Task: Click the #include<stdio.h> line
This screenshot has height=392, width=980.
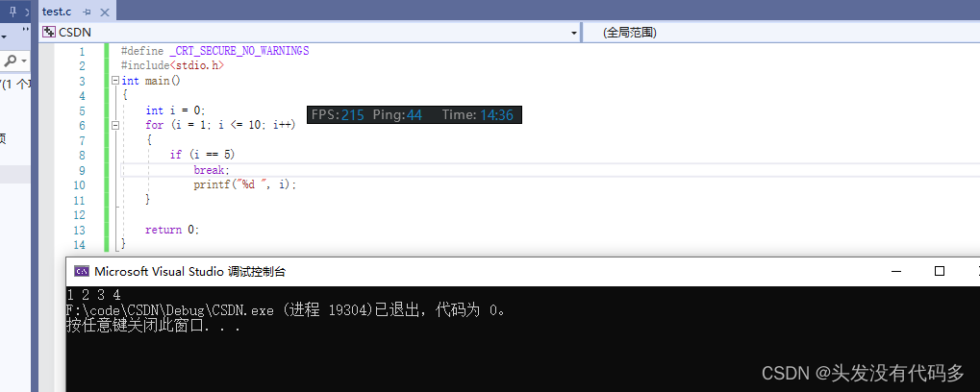Action: coord(172,65)
